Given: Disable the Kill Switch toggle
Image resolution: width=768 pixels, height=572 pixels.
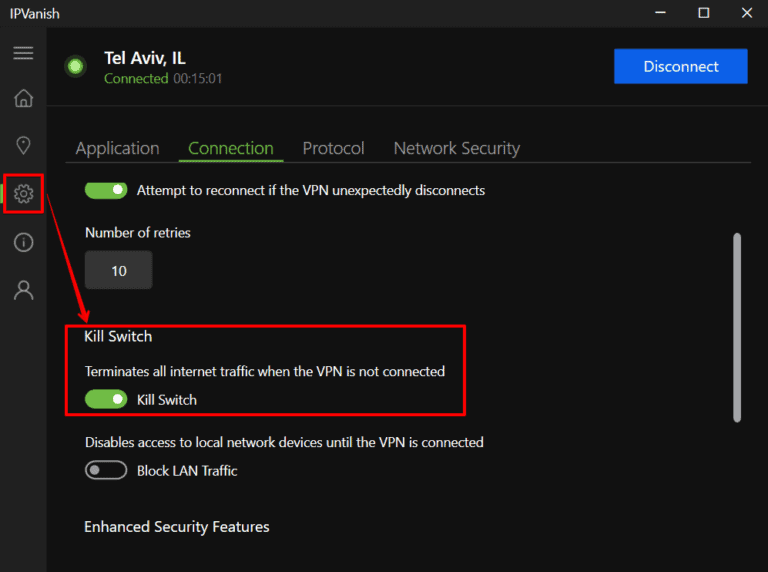Looking at the screenshot, I should [x=106, y=399].
